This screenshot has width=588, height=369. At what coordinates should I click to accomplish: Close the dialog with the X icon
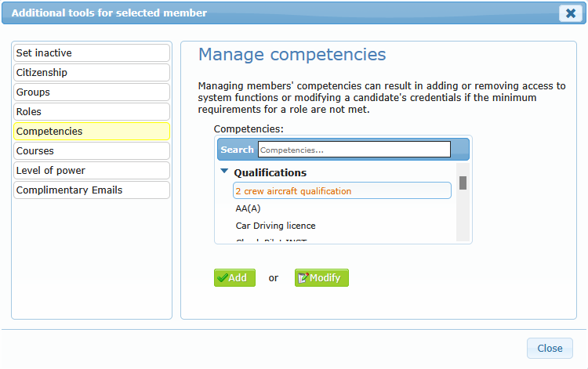pos(570,13)
